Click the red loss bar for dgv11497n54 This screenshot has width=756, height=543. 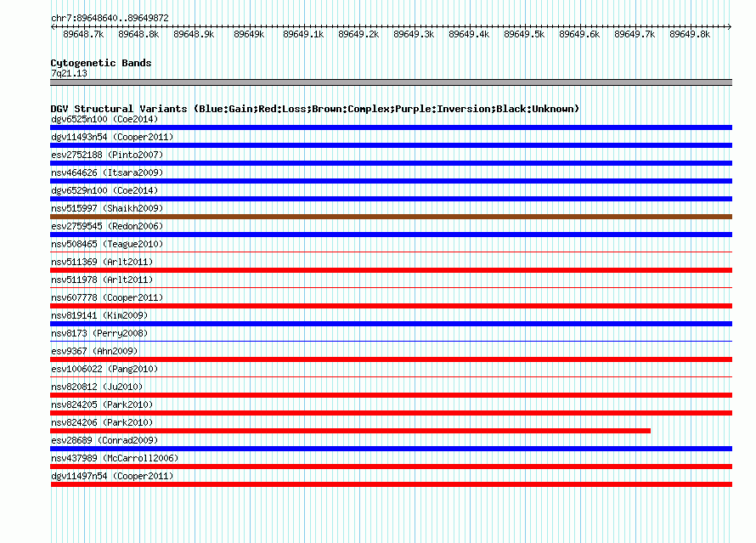point(391,484)
